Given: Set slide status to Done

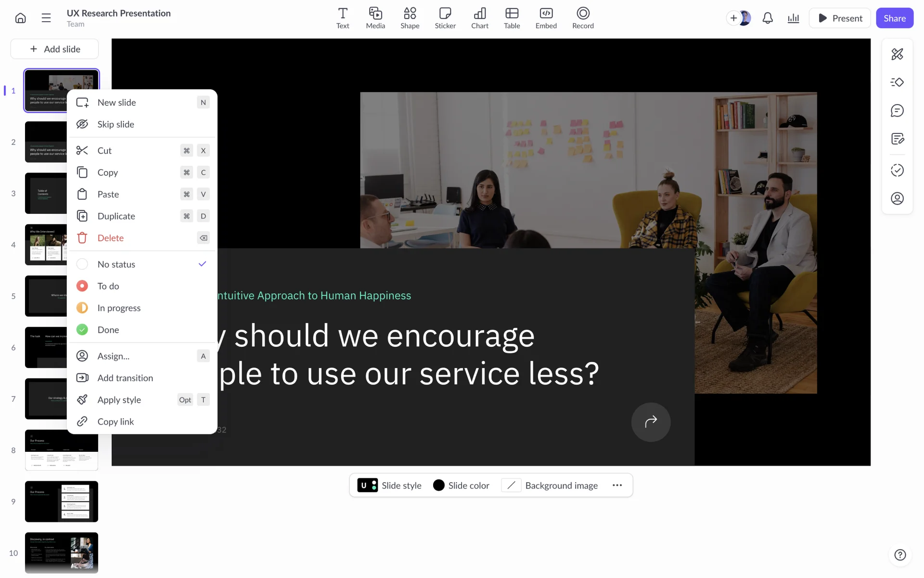Looking at the screenshot, I should pyautogui.click(x=108, y=330).
